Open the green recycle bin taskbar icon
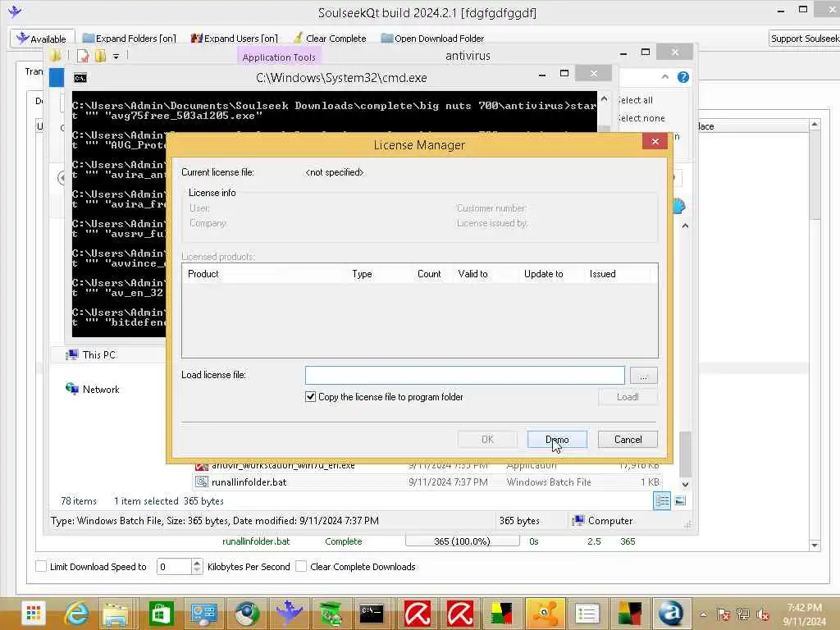The height and width of the screenshot is (630, 840). click(331, 614)
